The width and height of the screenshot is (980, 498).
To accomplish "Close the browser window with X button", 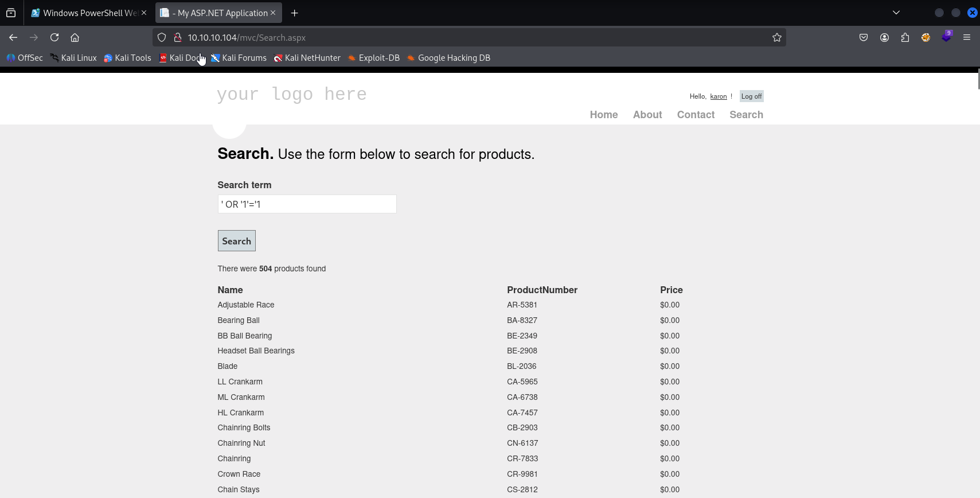I will pyautogui.click(x=973, y=13).
